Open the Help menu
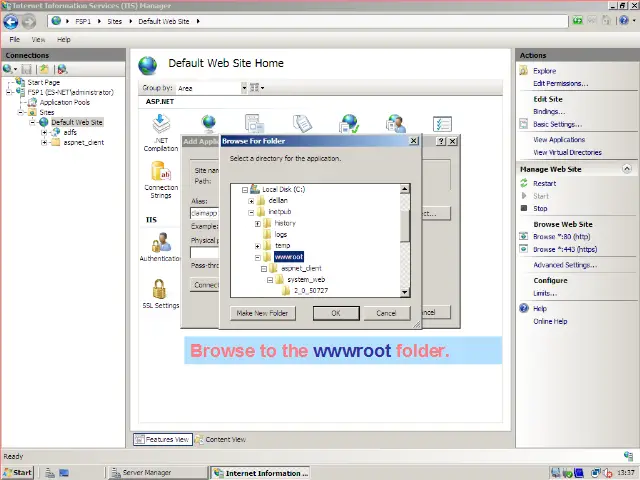This screenshot has height=480, width=640. [64, 40]
